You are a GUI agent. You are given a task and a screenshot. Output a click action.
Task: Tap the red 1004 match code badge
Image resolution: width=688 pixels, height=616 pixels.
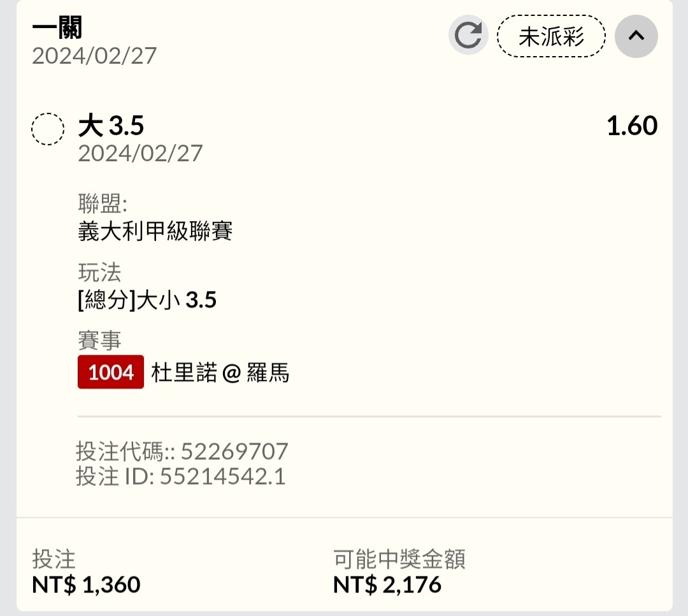[111, 372]
